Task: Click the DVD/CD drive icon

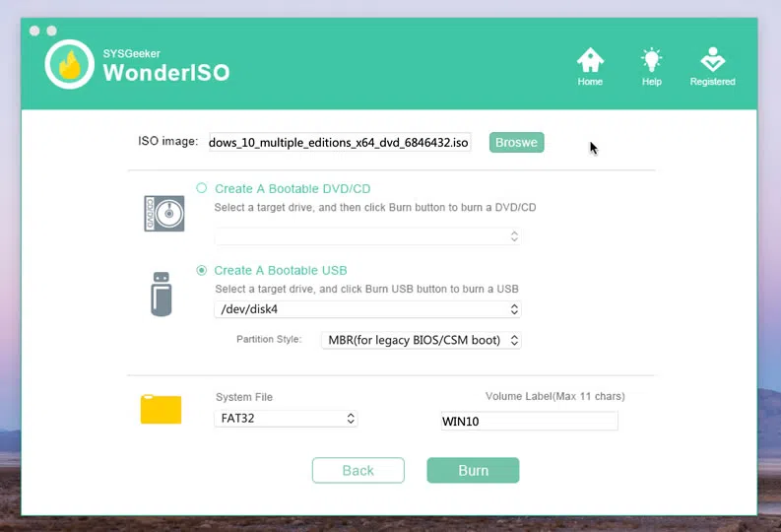Action: click(x=164, y=213)
